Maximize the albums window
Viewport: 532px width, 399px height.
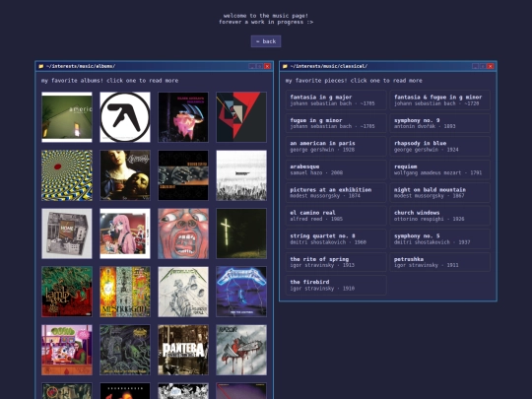tap(259, 66)
